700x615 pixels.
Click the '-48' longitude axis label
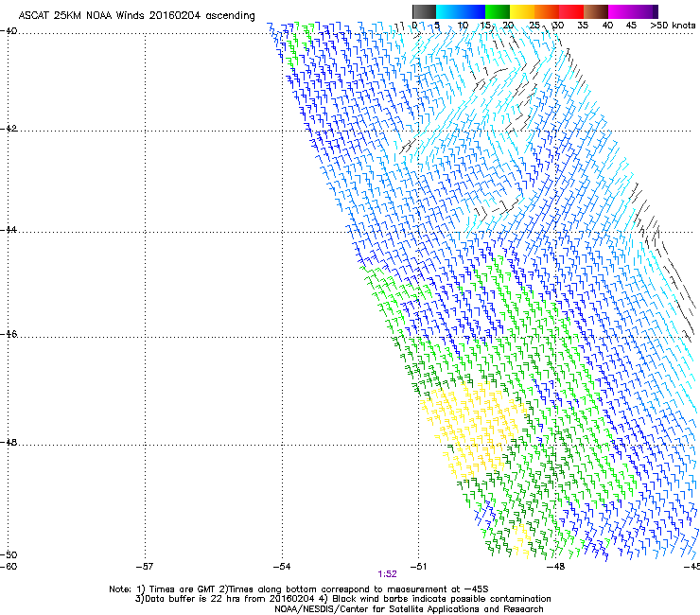555,567
